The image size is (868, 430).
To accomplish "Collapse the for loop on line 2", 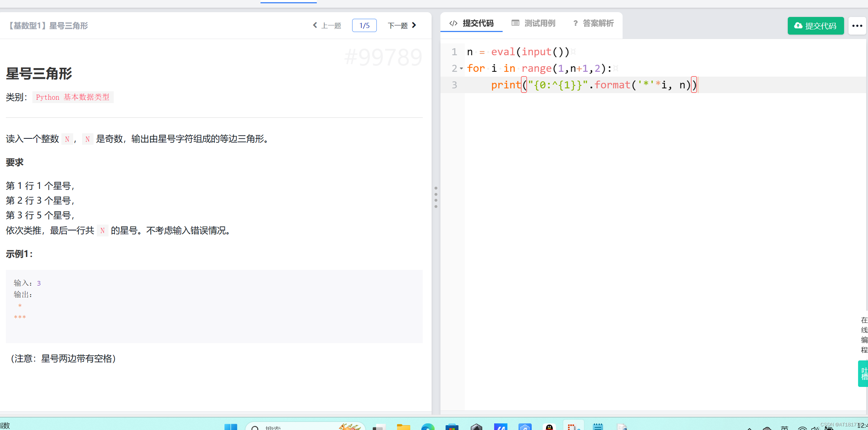I will coord(461,68).
